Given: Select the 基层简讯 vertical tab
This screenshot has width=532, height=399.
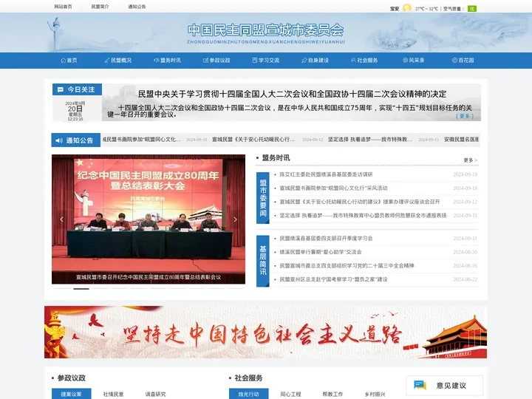Looking at the screenshot, I should (x=263, y=261).
